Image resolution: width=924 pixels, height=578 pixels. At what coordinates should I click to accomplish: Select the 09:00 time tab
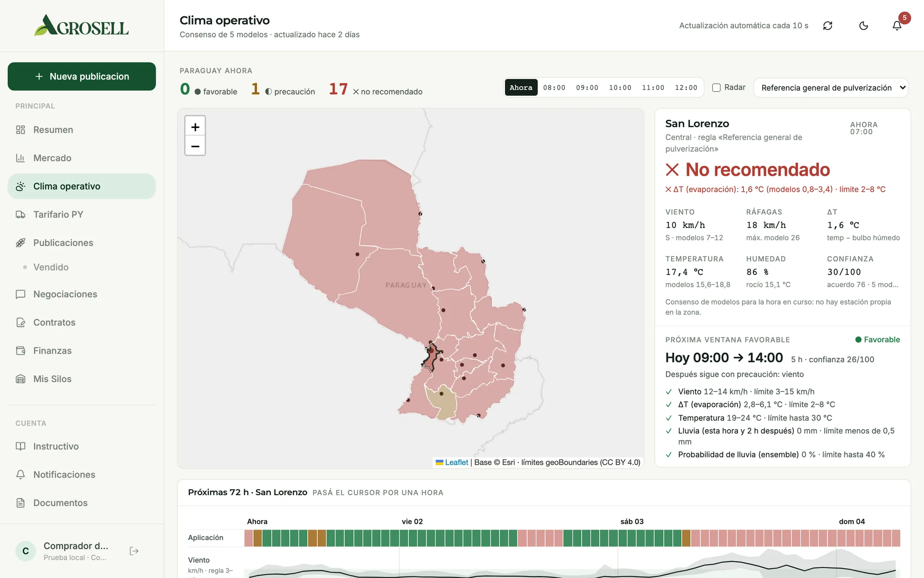pyautogui.click(x=587, y=87)
